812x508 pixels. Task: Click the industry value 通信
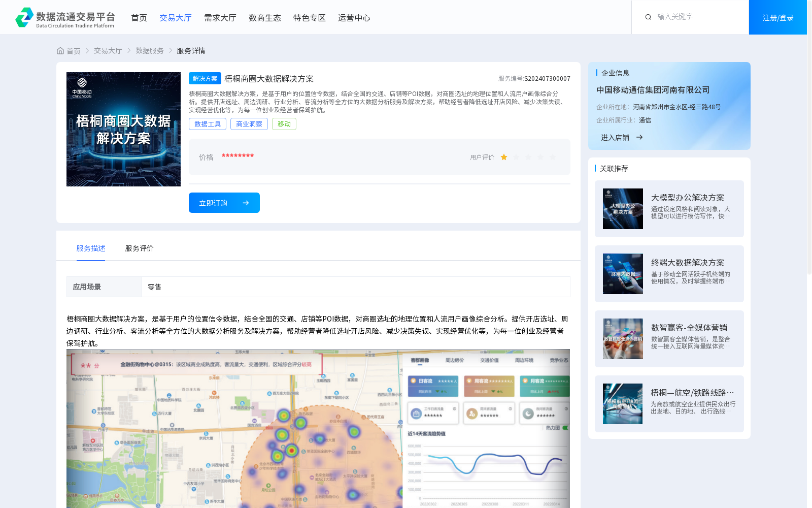(645, 120)
